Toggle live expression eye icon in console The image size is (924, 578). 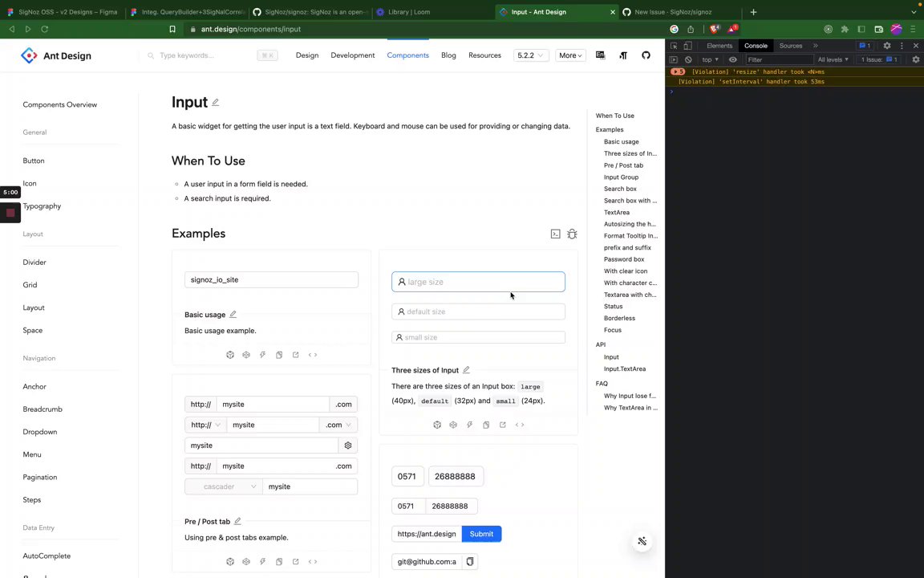coord(732,59)
